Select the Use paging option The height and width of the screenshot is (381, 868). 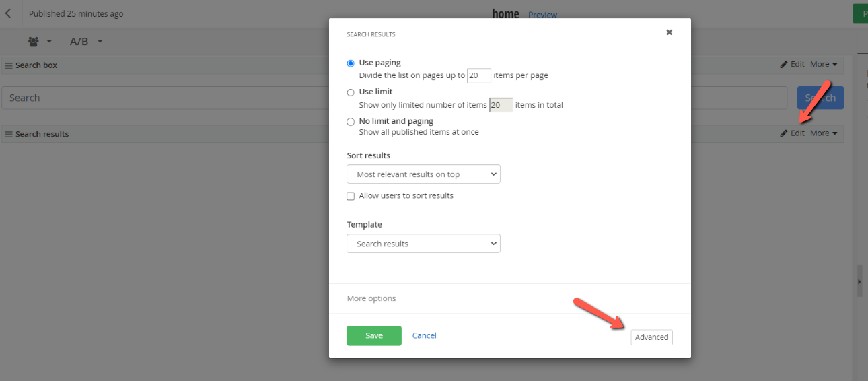pos(351,63)
